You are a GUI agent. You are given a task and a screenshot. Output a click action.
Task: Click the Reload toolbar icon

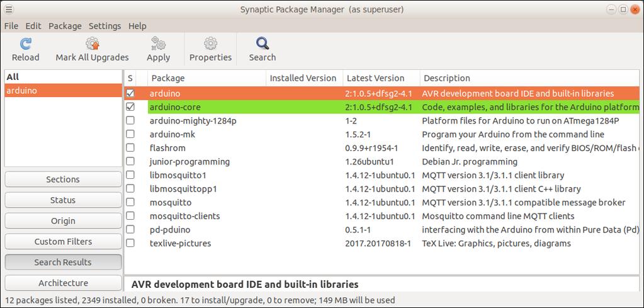(25, 43)
